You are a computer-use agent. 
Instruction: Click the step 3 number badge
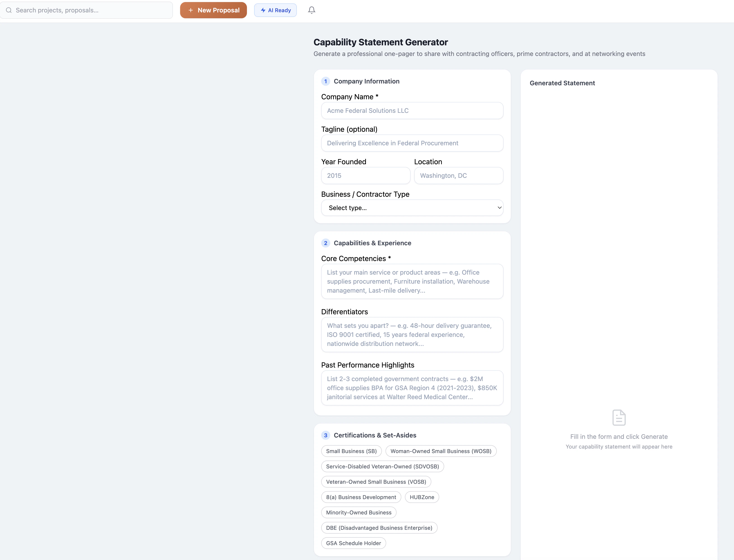325,435
